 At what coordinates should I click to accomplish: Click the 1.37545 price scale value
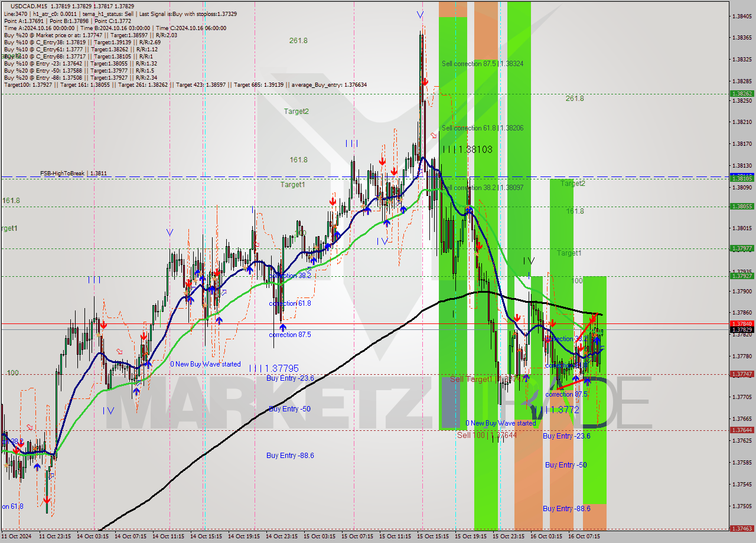[x=741, y=484]
